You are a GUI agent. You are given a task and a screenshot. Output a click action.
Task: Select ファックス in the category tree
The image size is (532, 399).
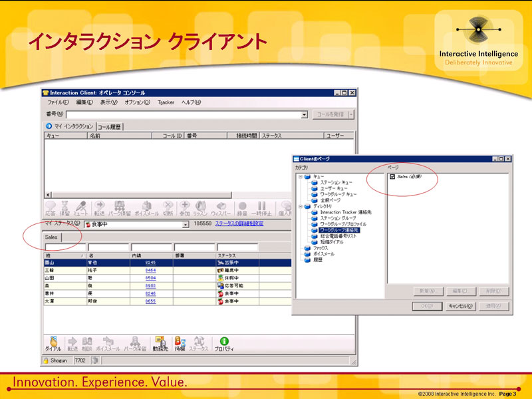(x=321, y=248)
